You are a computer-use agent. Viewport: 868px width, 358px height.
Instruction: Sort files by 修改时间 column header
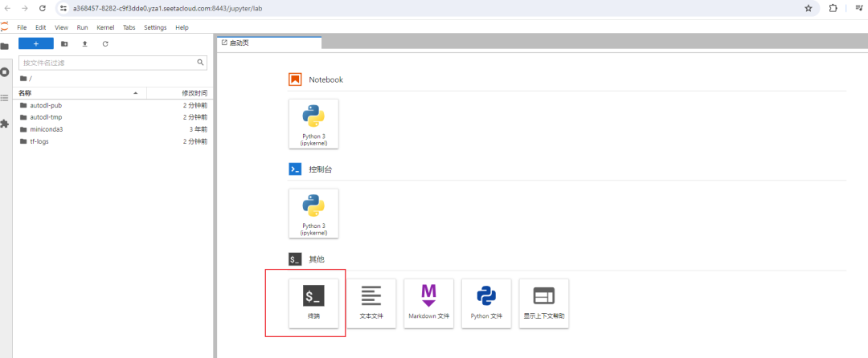point(178,93)
